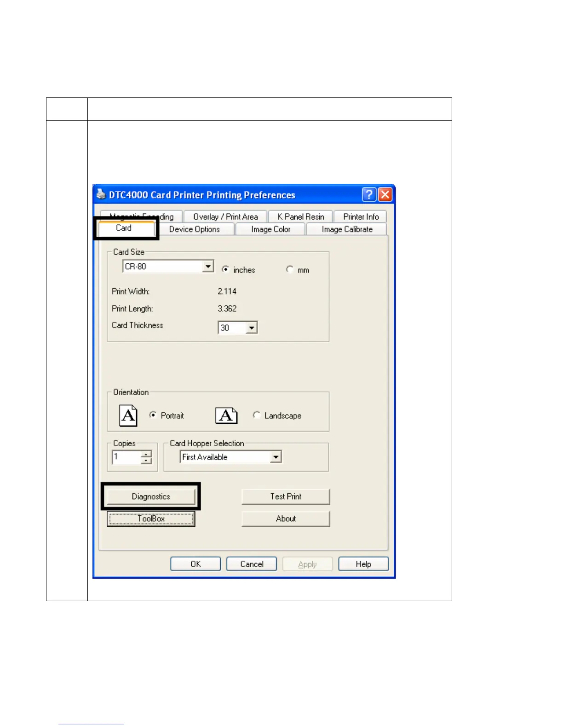Click the Help button
This screenshot has height=728, width=563.
tap(363, 564)
